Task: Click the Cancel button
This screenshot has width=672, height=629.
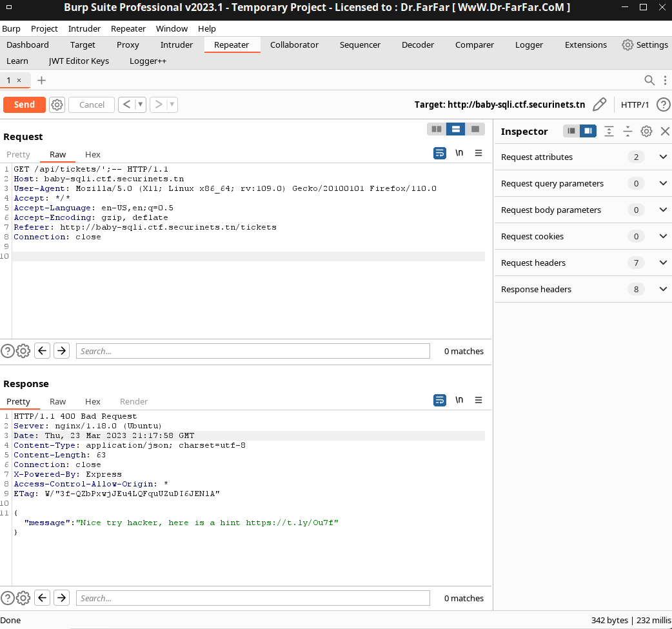Action: pyautogui.click(x=92, y=105)
